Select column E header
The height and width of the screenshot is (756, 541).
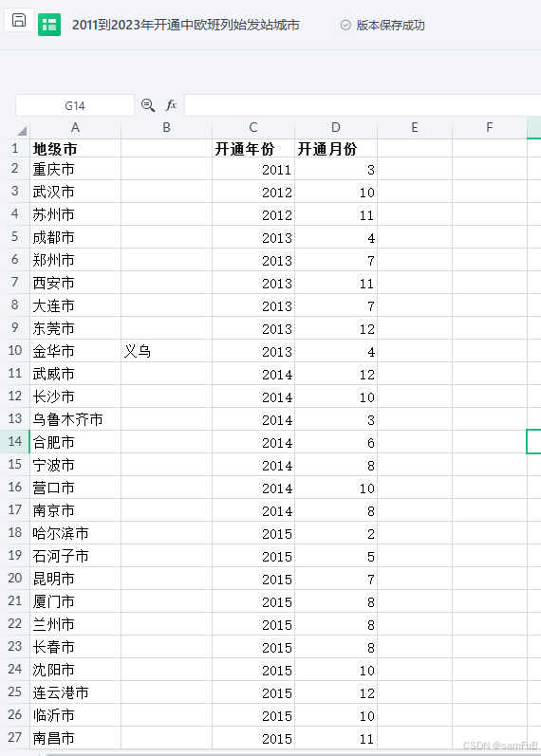point(415,127)
